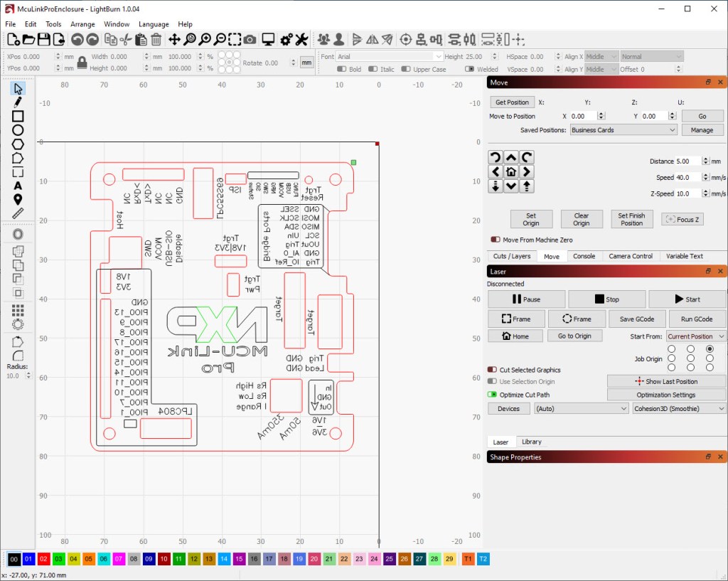Select the Draw Polygon tool
Screen dimensions: 728x581
click(x=18, y=144)
